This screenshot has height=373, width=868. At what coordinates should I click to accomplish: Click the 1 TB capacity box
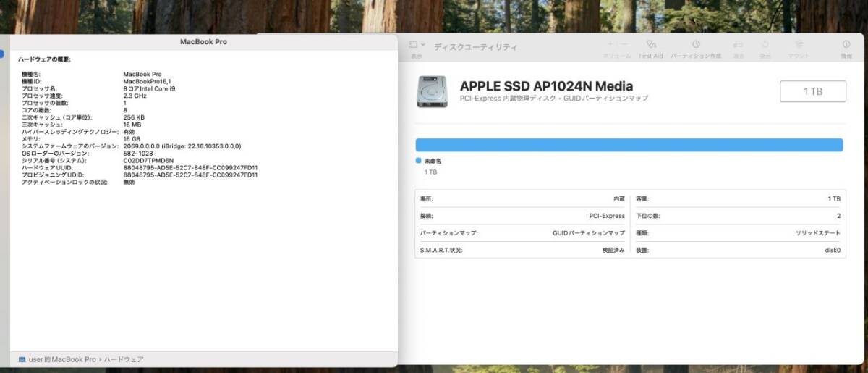coord(812,91)
